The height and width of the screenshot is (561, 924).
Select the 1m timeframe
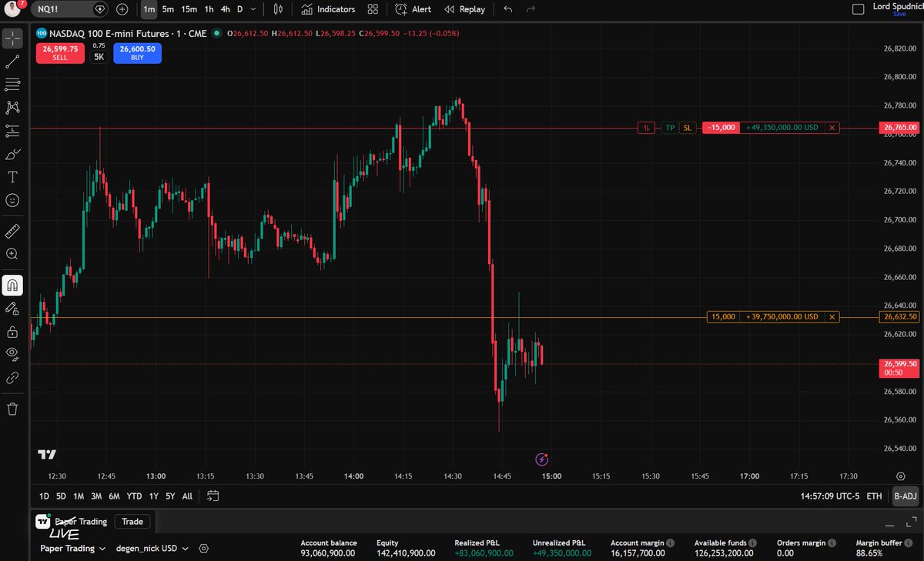coord(149,9)
